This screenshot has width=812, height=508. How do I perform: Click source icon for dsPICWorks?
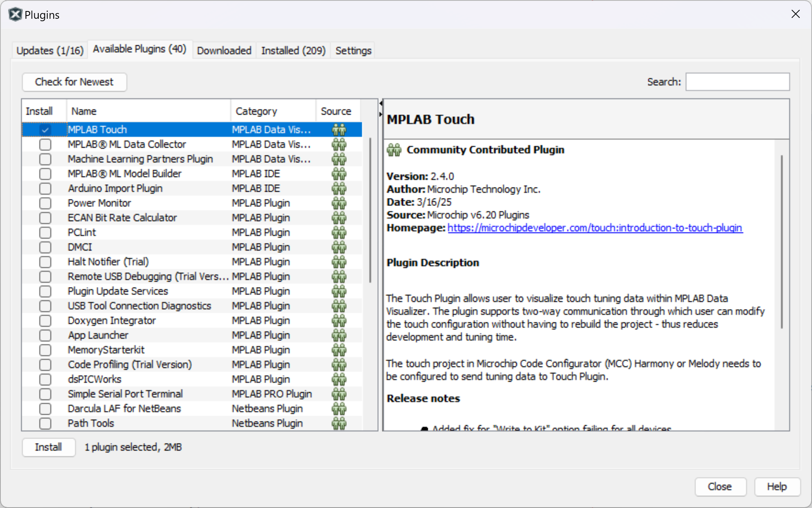coord(339,379)
